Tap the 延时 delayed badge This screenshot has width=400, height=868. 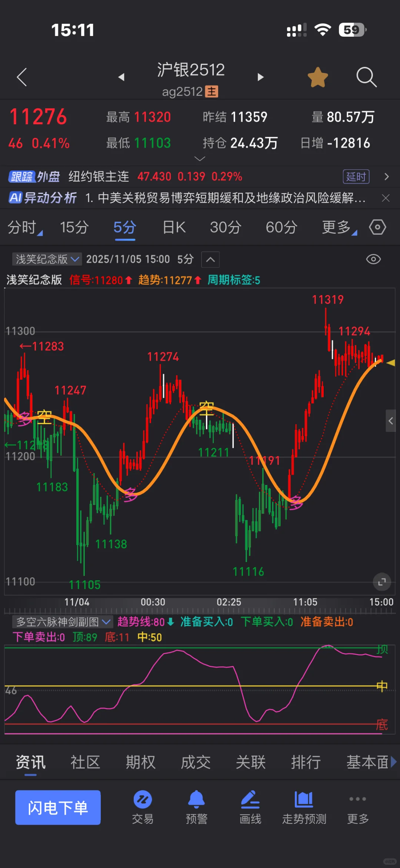356,176
